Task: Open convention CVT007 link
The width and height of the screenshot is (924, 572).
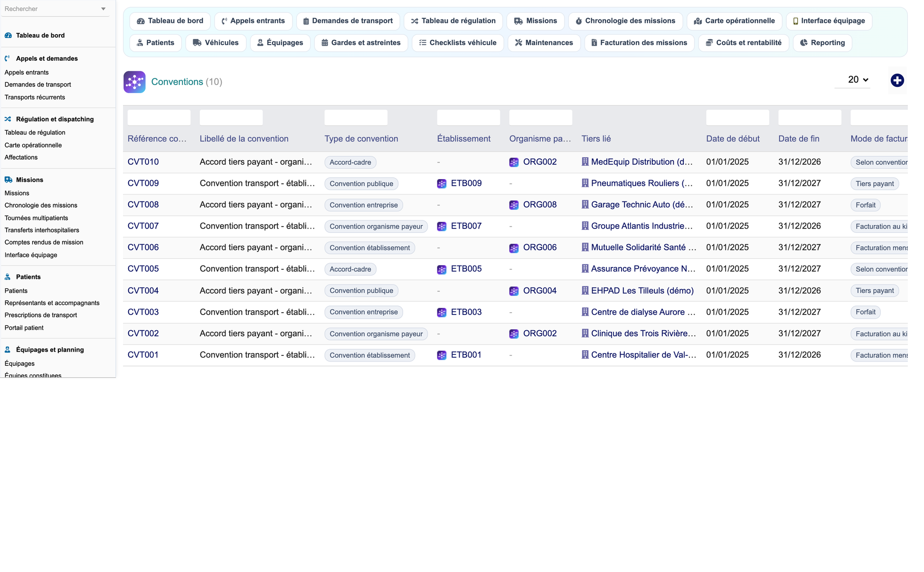Action: (143, 226)
